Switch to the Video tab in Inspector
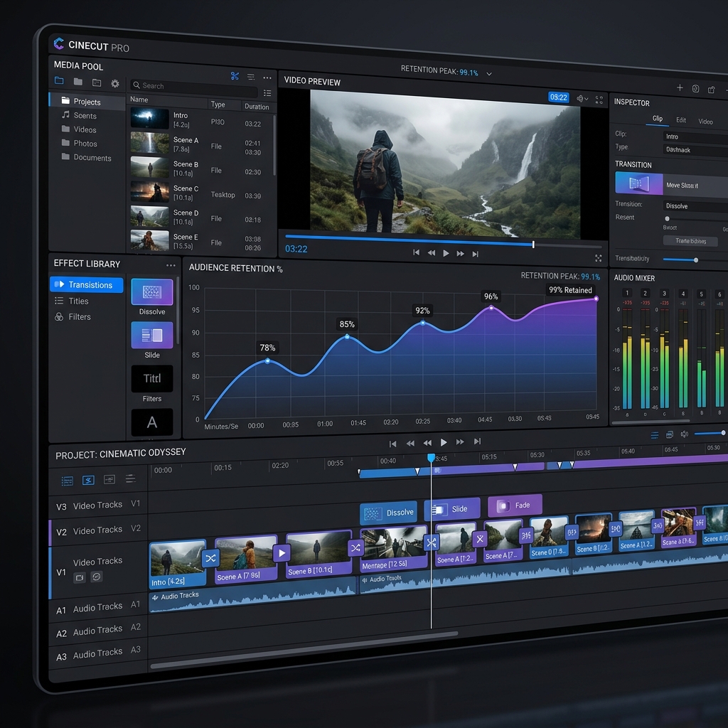Viewport: 728px width, 728px height. point(705,121)
